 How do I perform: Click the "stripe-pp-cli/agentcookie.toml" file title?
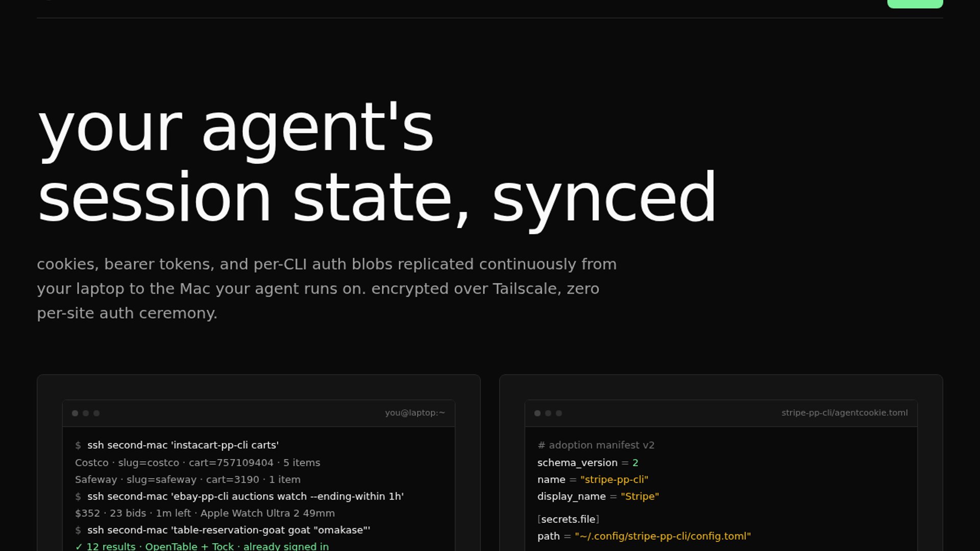[x=844, y=413]
